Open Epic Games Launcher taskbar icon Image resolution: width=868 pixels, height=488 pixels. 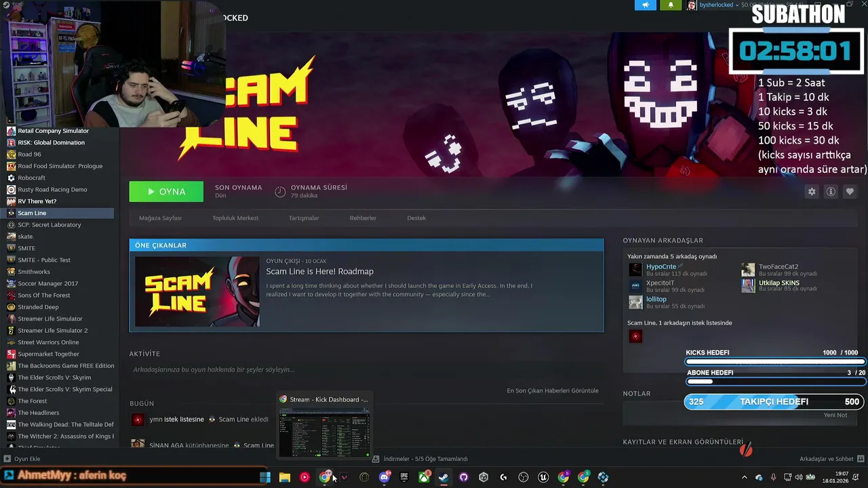[404, 477]
